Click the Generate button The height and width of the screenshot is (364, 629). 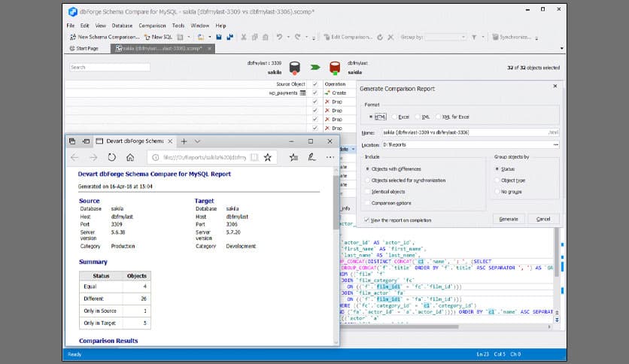pyautogui.click(x=509, y=220)
